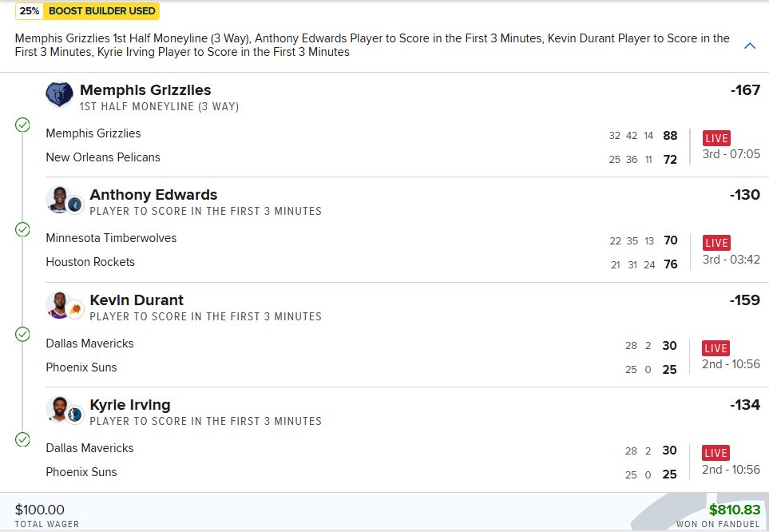Click 'TOTAL WAGER' label
Viewport: 769px width, 532px height.
[46, 524]
